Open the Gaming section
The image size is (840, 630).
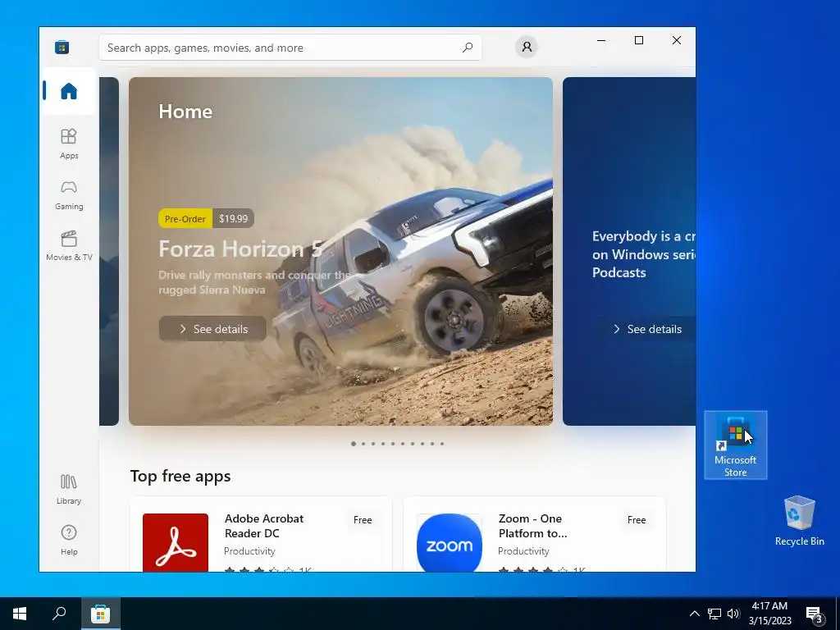[x=69, y=195]
